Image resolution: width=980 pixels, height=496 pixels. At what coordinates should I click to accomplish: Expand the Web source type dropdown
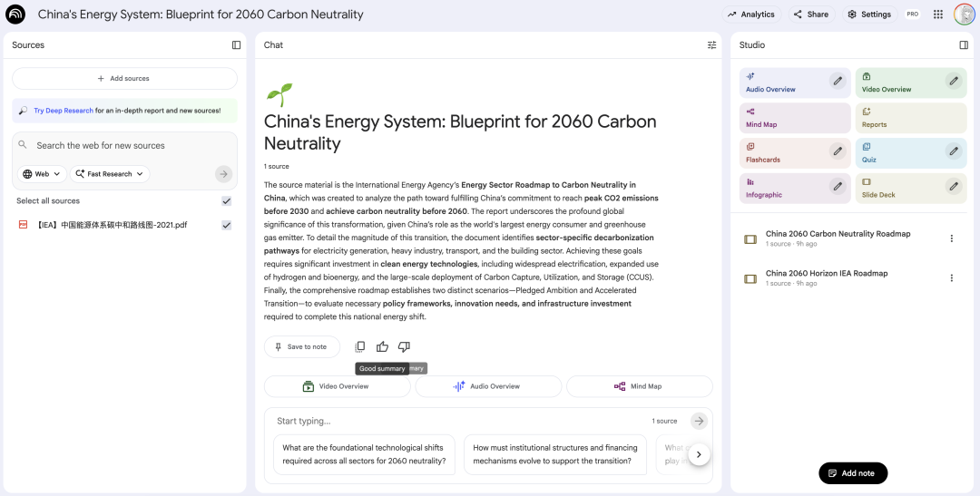coord(42,174)
